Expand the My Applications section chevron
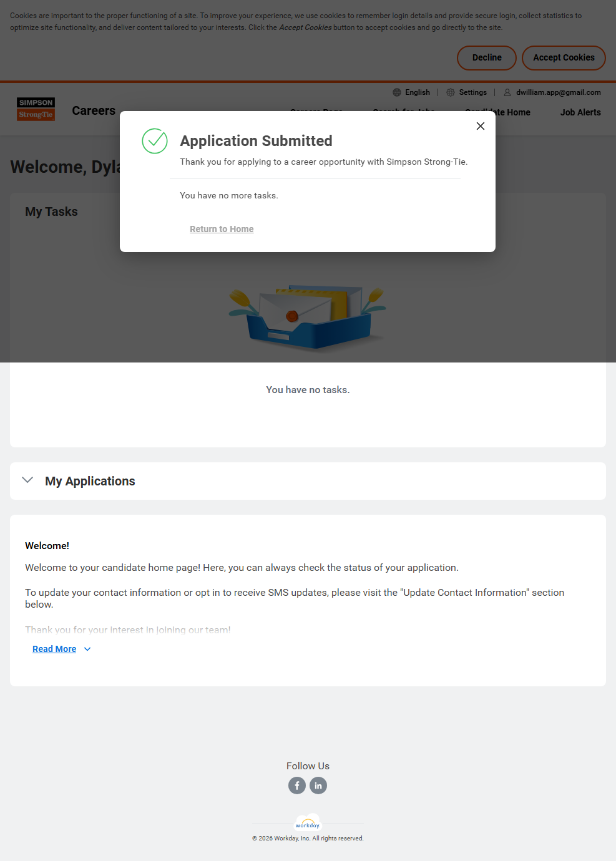The width and height of the screenshot is (616, 861). [27, 480]
